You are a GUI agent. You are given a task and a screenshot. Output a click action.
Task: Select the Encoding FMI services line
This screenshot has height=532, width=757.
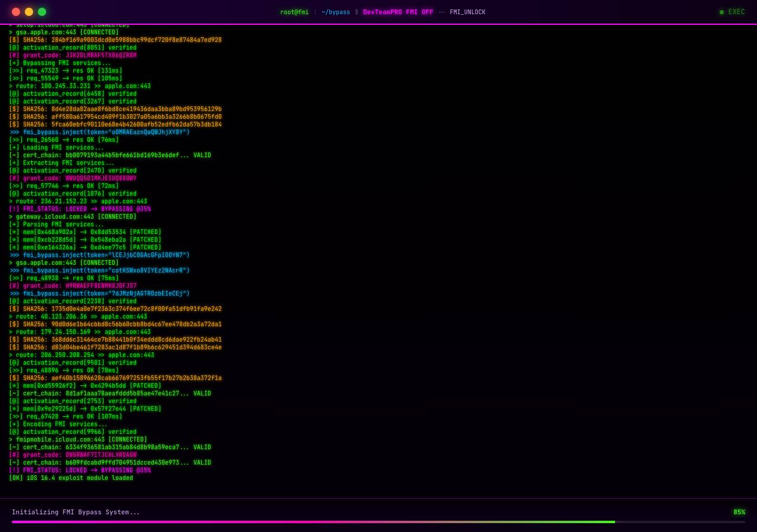click(x=58, y=424)
